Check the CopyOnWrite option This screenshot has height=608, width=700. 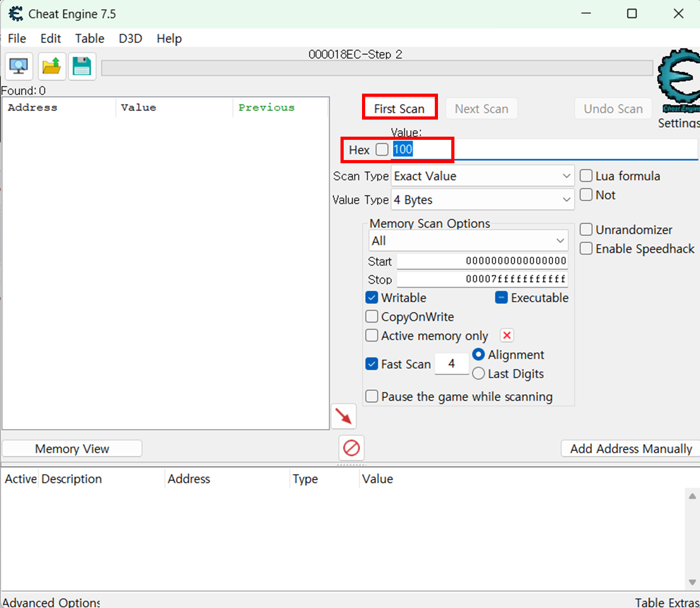[x=372, y=316]
